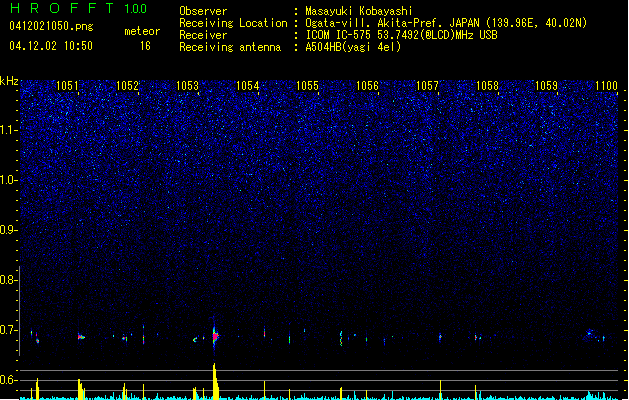Click the antenna text A504HB(yagi 4el)
The image size is (629, 400).
[x=353, y=47]
